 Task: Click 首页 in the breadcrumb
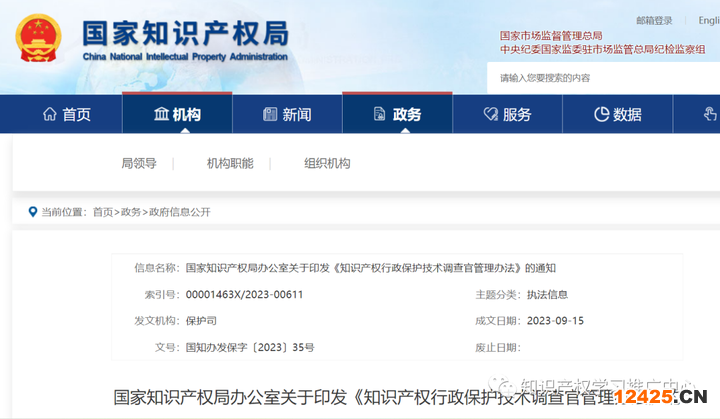tap(103, 212)
